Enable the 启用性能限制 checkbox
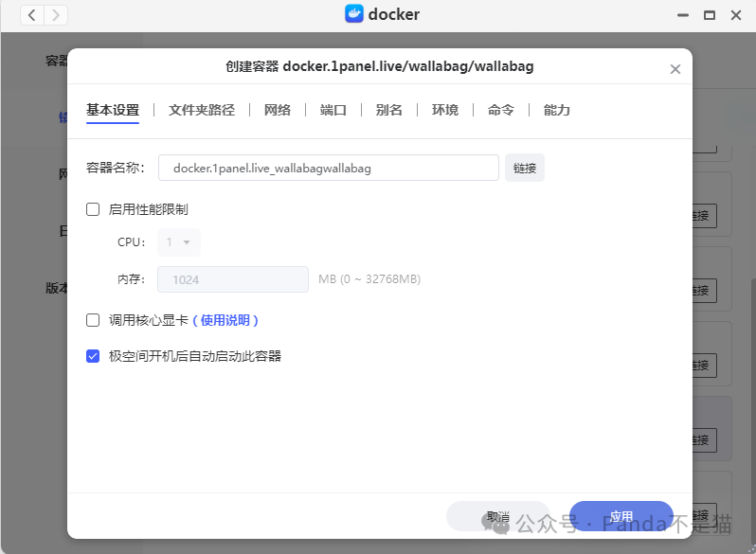The height and width of the screenshot is (554, 756). [93, 209]
